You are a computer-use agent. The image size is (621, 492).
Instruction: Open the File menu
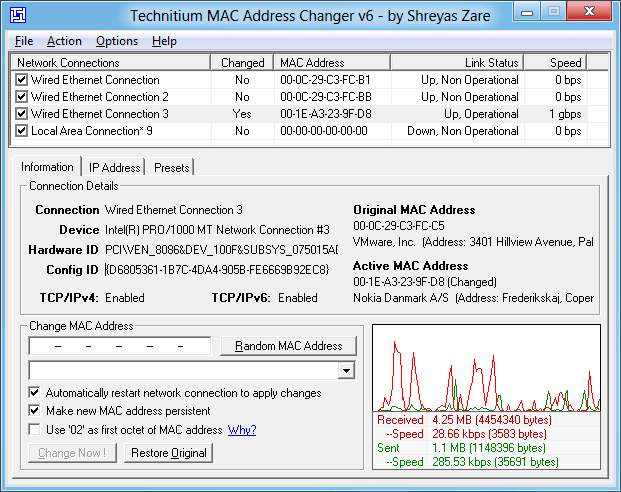tap(24, 41)
